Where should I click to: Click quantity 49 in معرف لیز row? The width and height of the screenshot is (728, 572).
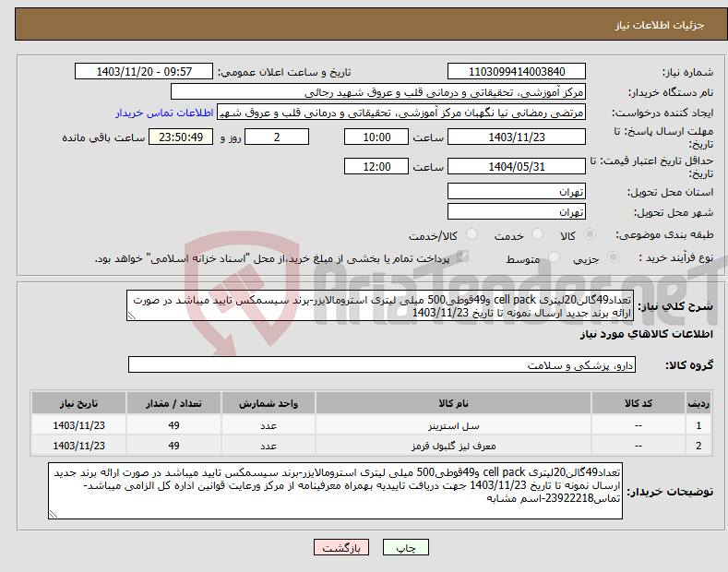173,446
